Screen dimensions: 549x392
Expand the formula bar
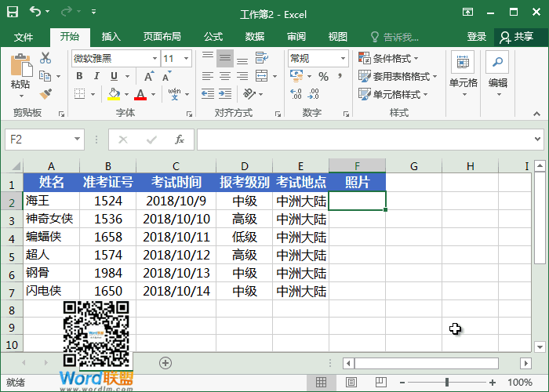(x=538, y=140)
